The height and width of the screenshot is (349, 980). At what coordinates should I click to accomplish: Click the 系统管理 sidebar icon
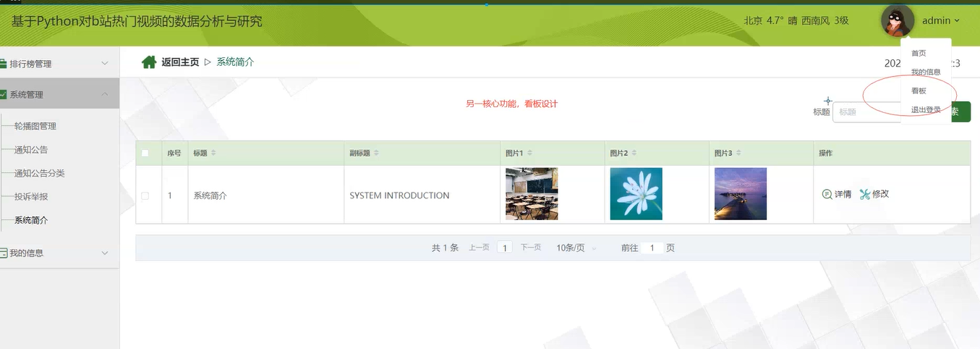(x=4, y=95)
